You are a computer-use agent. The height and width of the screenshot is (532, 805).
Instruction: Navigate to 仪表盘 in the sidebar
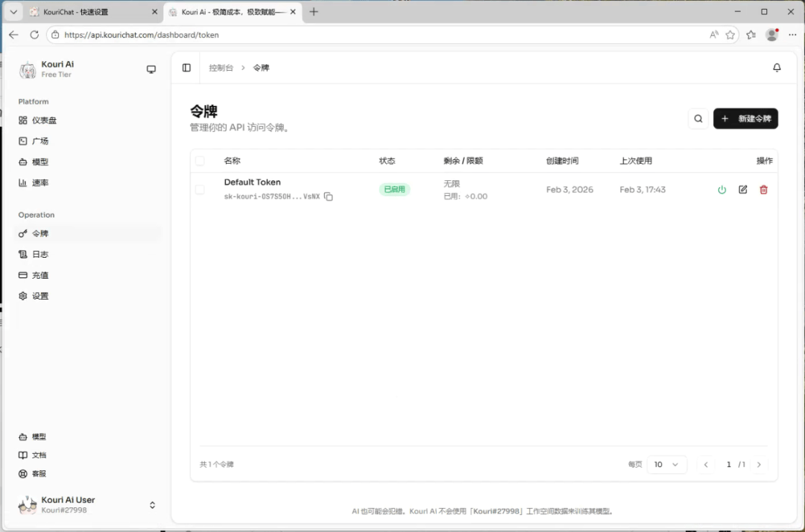(44, 120)
